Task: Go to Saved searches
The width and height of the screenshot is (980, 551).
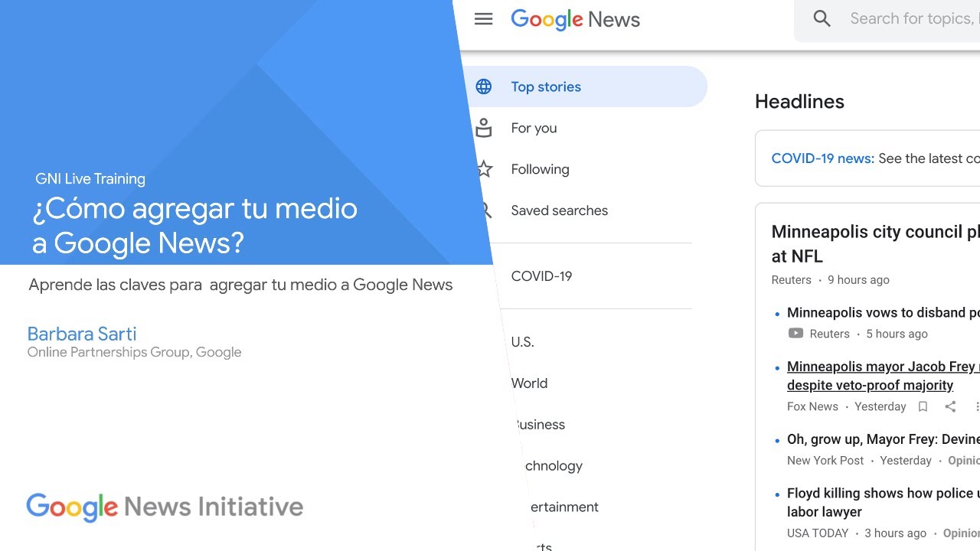Action: 559,210
